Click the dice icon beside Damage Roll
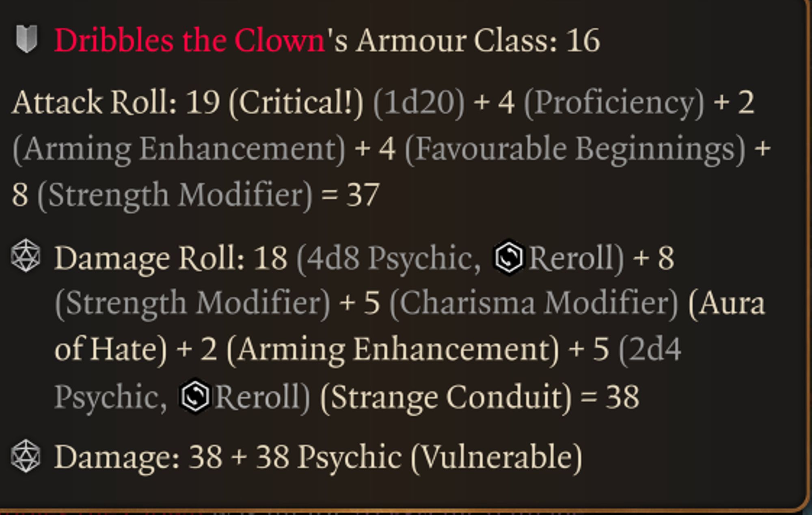Viewport: 812px width, 515px height. pos(26,256)
